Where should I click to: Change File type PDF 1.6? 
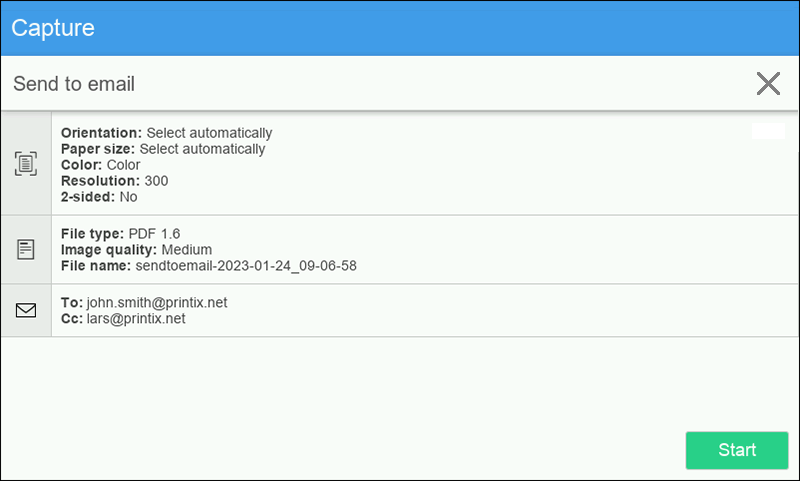120,234
